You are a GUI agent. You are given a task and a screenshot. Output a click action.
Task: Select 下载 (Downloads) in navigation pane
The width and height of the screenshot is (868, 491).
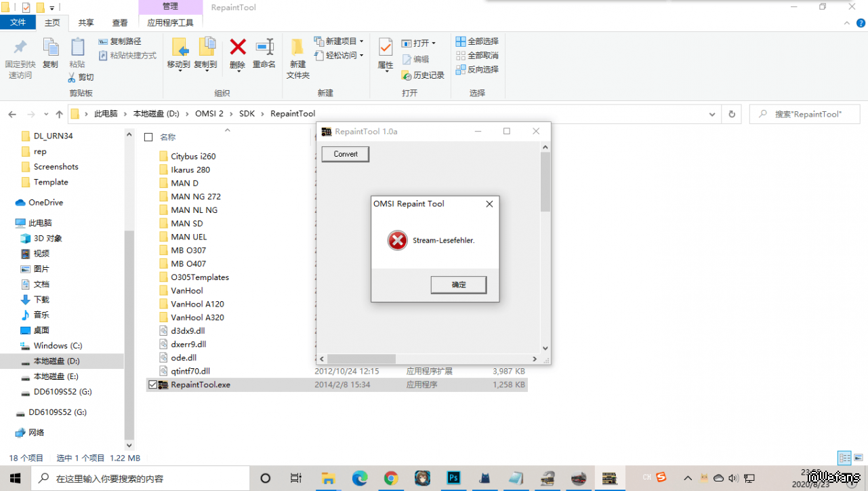(41, 299)
